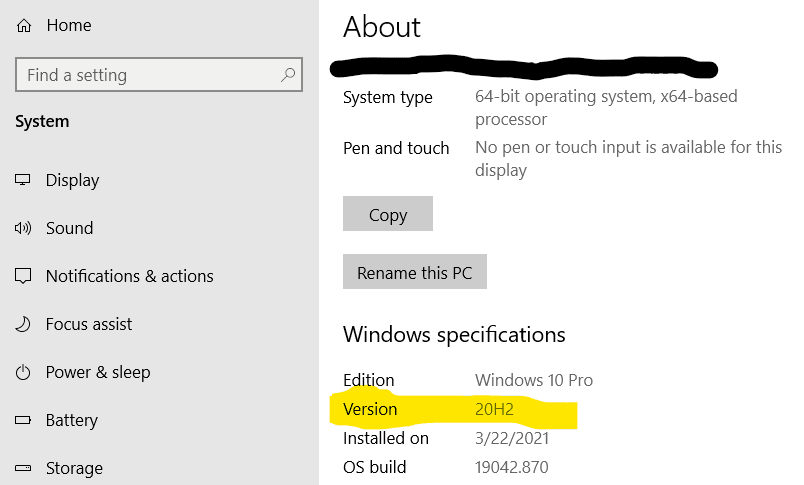The height and width of the screenshot is (485, 804).
Task: Click the Notifications speech bubble icon
Action: tap(23, 276)
